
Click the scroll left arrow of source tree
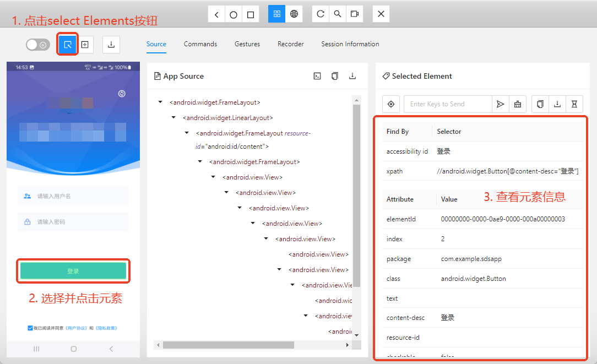158,345
